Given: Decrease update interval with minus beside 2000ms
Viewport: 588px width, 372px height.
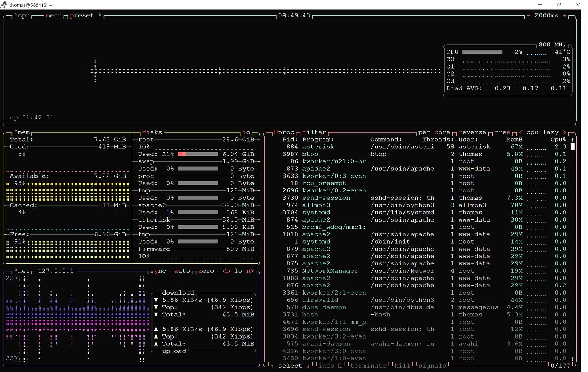Looking at the screenshot, I should point(528,16).
